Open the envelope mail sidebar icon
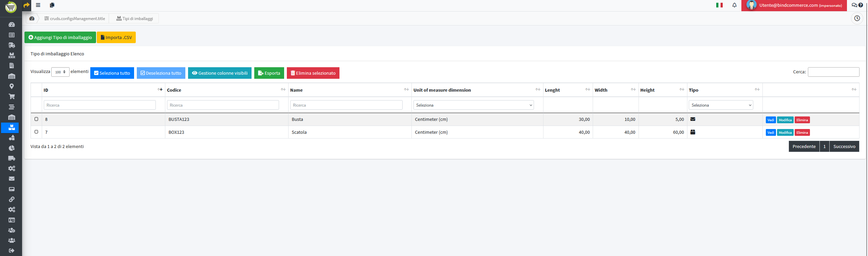 tap(12, 179)
